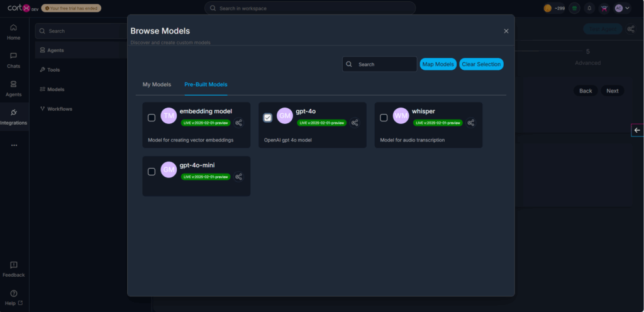Select the whisper model checkbox
The width and height of the screenshot is (644, 312).
click(x=384, y=118)
